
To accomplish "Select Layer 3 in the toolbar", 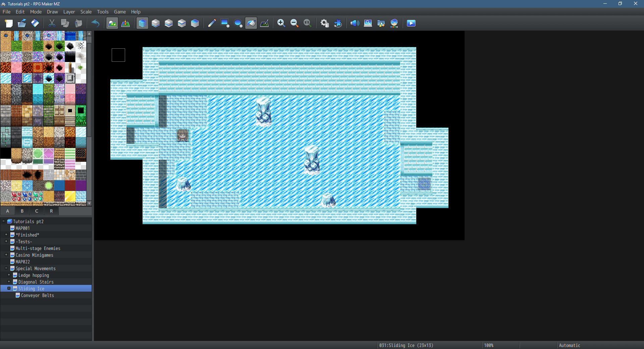I will tap(181, 23).
